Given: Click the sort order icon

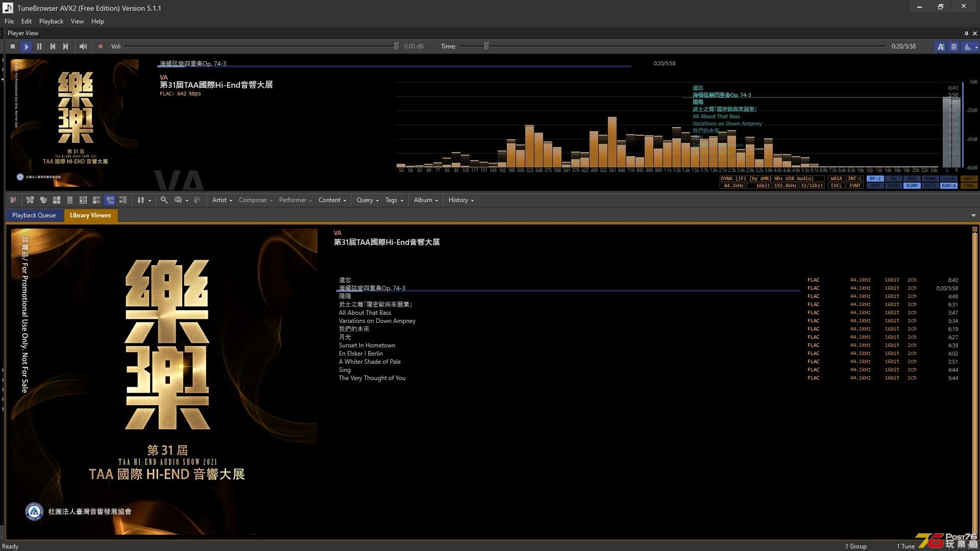Looking at the screenshot, I should tap(141, 200).
